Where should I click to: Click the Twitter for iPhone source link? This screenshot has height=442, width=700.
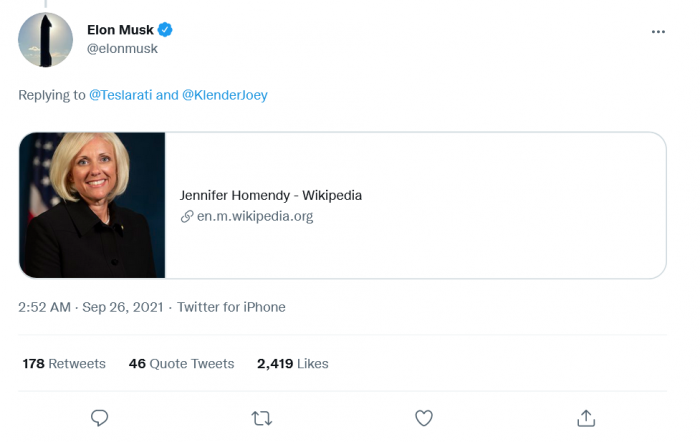(x=231, y=307)
